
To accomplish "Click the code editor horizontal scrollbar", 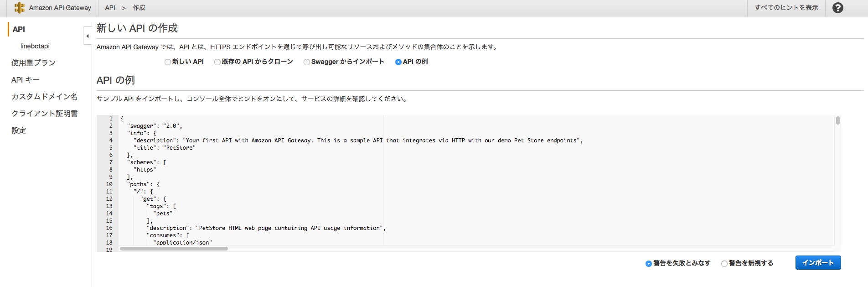I will click(174, 249).
